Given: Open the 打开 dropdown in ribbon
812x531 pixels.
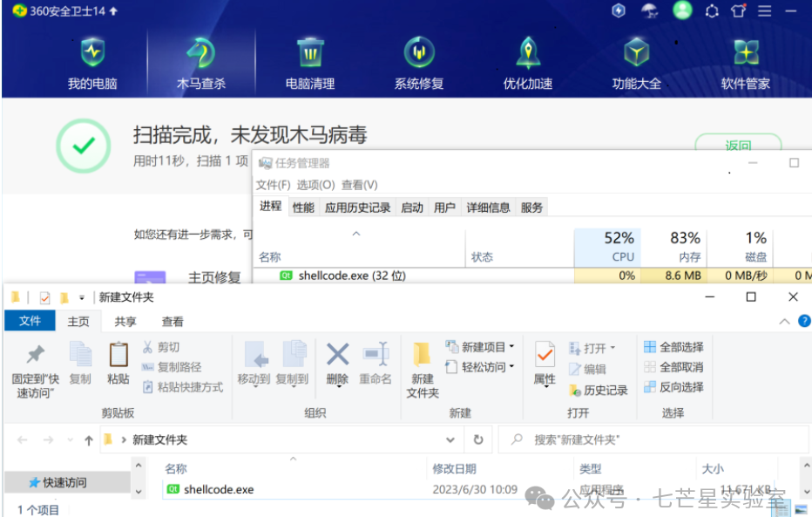Looking at the screenshot, I should pyautogui.click(x=612, y=347).
